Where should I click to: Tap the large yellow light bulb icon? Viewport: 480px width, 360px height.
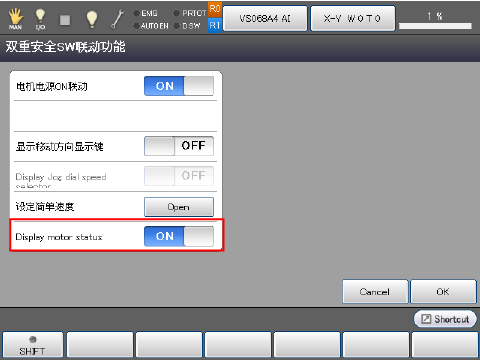pyautogui.click(x=92, y=19)
